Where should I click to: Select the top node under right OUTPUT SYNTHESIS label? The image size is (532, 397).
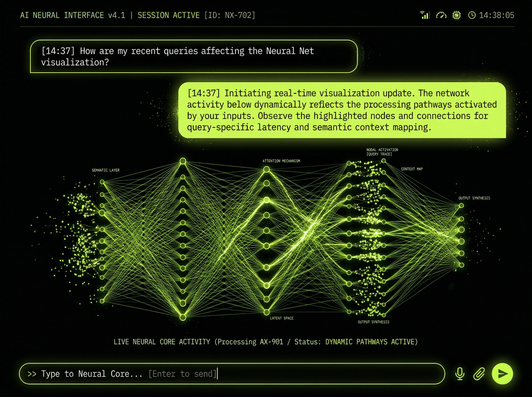tap(461, 206)
